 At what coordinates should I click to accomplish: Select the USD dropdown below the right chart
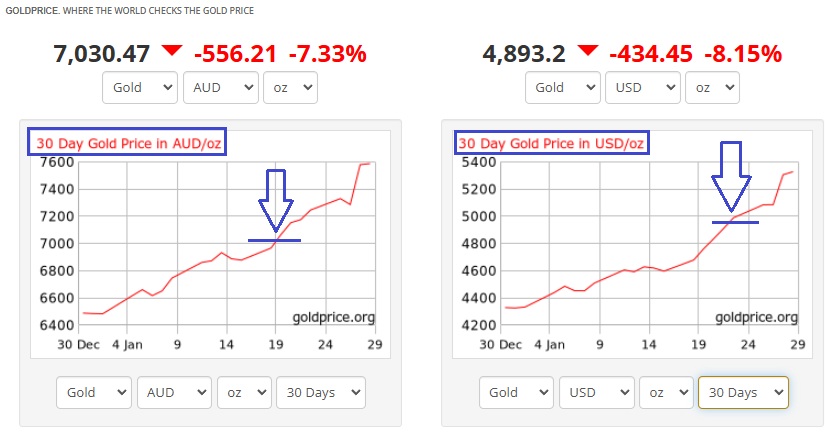point(597,392)
